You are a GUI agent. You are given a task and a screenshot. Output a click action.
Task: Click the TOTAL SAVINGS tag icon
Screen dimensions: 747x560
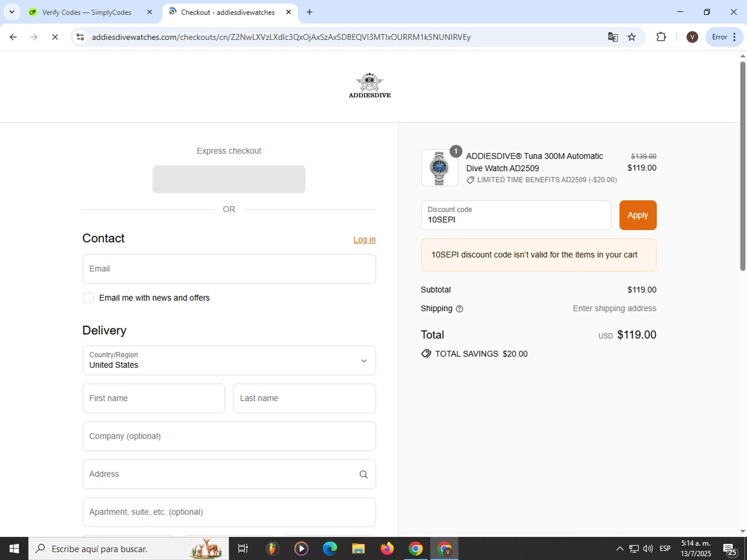(426, 354)
